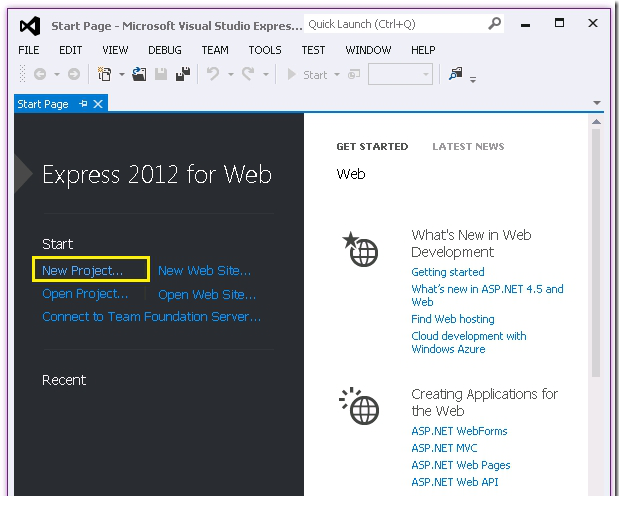Open the New Project dropdown arrow
Image resolution: width=619 pixels, height=515 pixels.
(x=122, y=74)
